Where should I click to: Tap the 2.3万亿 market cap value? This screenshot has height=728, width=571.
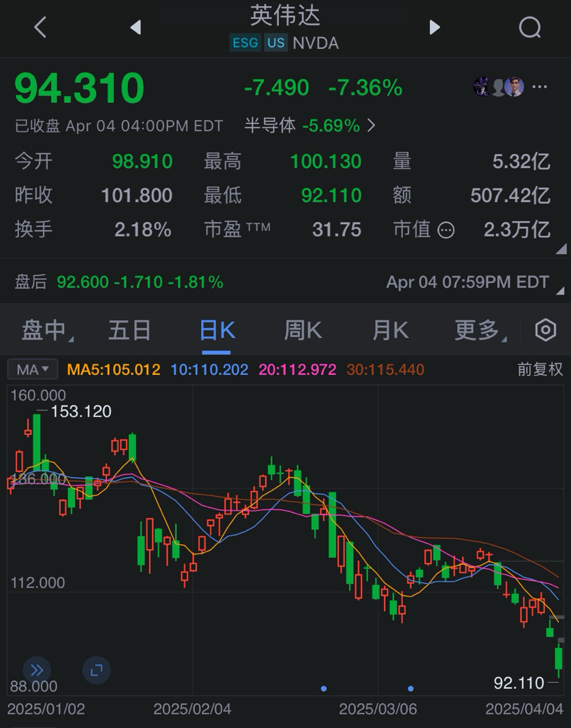click(x=517, y=230)
